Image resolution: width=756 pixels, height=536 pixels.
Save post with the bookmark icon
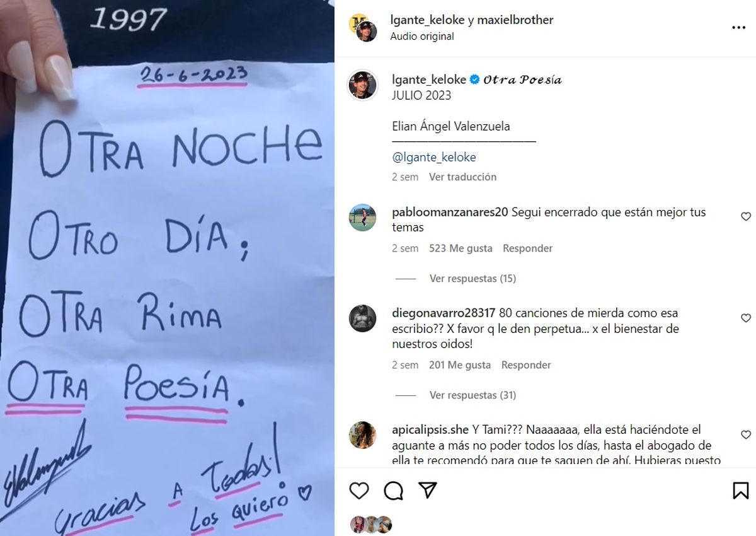(x=741, y=491)
